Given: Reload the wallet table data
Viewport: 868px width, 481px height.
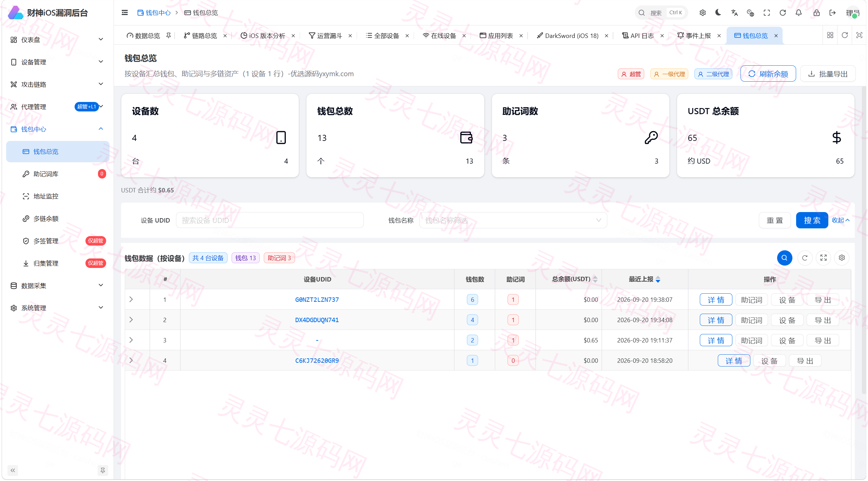Looking at the screenshot, I should point(805,258).
